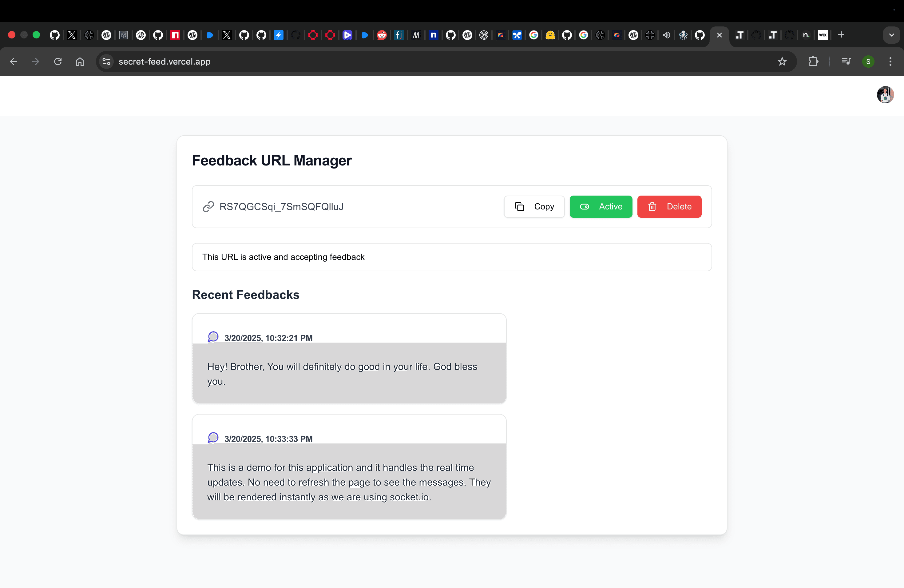Delete the feedback URL with red button
Image resolution: width=904 pixels, height=588 pixels.
669,207
